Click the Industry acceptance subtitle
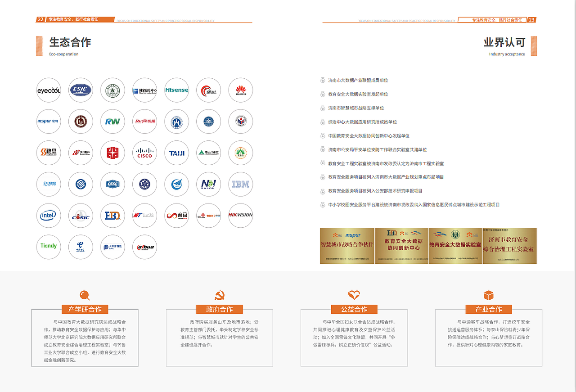Image resolution: width=576 pixels, height=392 pixels. [507, 54]
